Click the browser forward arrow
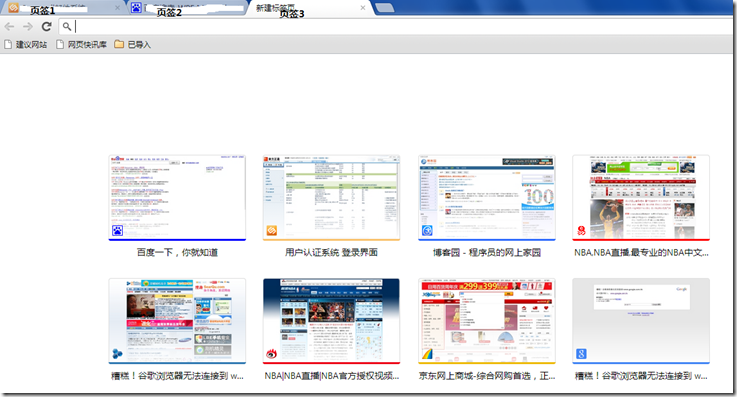 (28, 27)
